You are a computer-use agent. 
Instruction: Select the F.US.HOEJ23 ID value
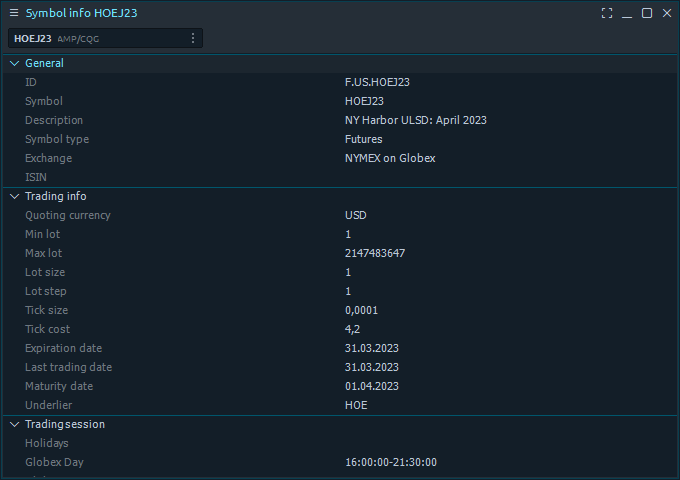pyautogui.click(x=377, y=82)
